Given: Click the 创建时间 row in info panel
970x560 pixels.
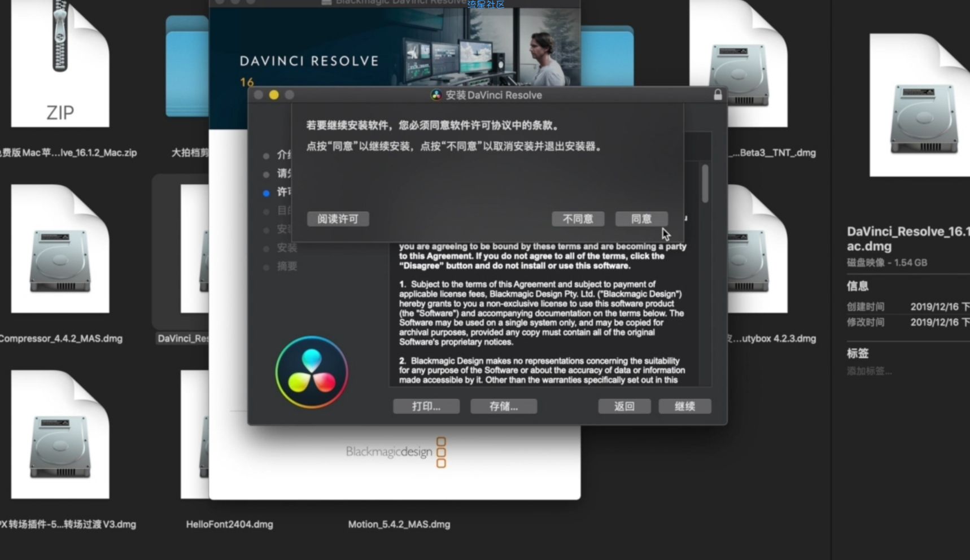Looking at the screenshot, I should 908,307.
